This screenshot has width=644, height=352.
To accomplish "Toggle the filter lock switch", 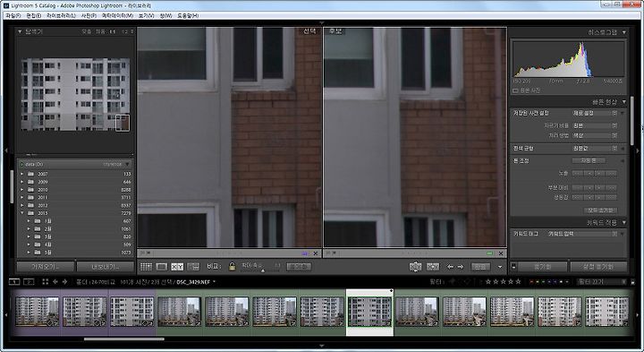I will coord(632,282).
